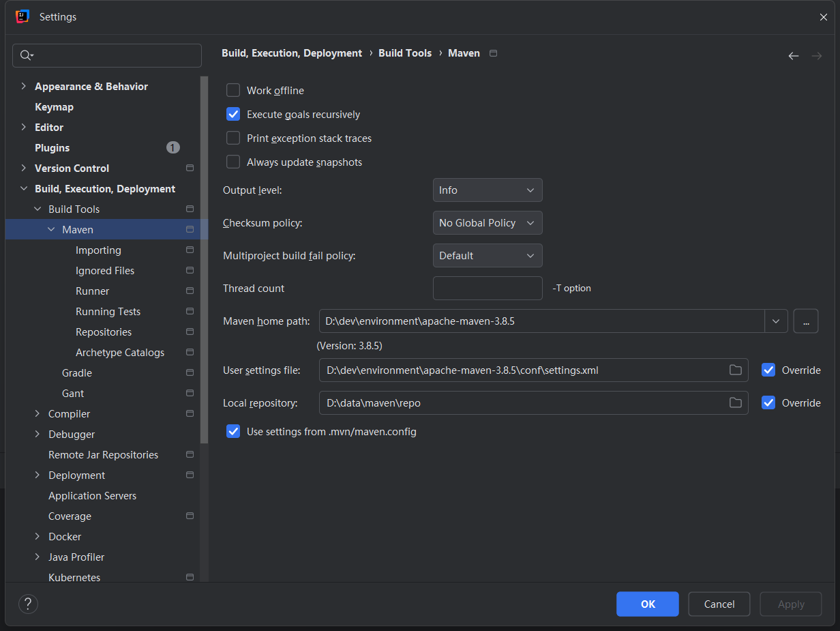The width and height of the screenshot is (840, 631).
Task: Open the Kubernetes settings entry
Action: tap(74, 577)
